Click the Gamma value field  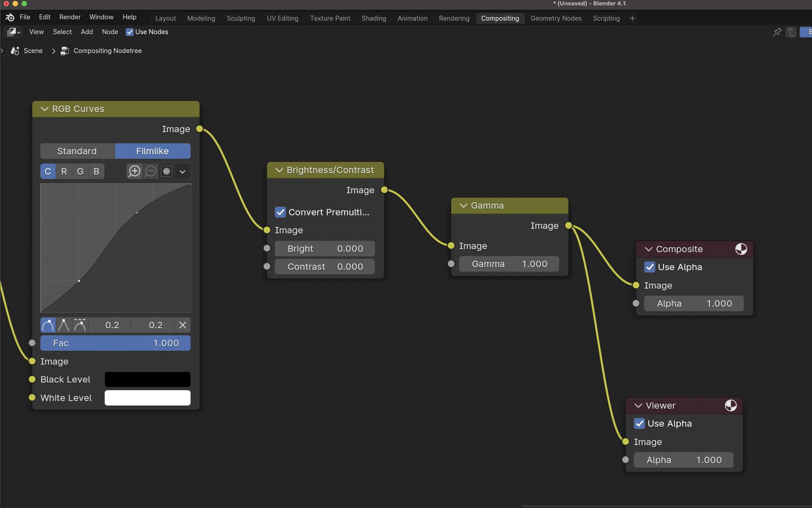[509, 264]
